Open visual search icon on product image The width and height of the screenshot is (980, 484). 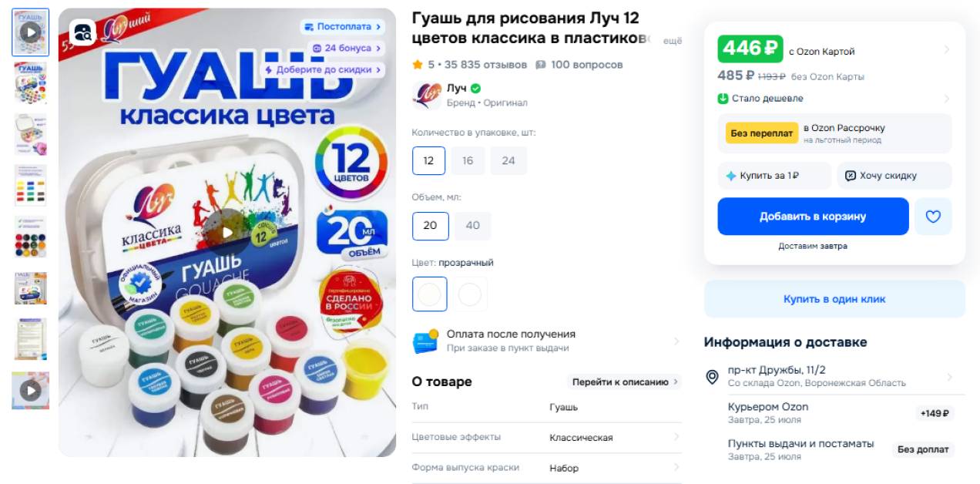click(82, 32)
